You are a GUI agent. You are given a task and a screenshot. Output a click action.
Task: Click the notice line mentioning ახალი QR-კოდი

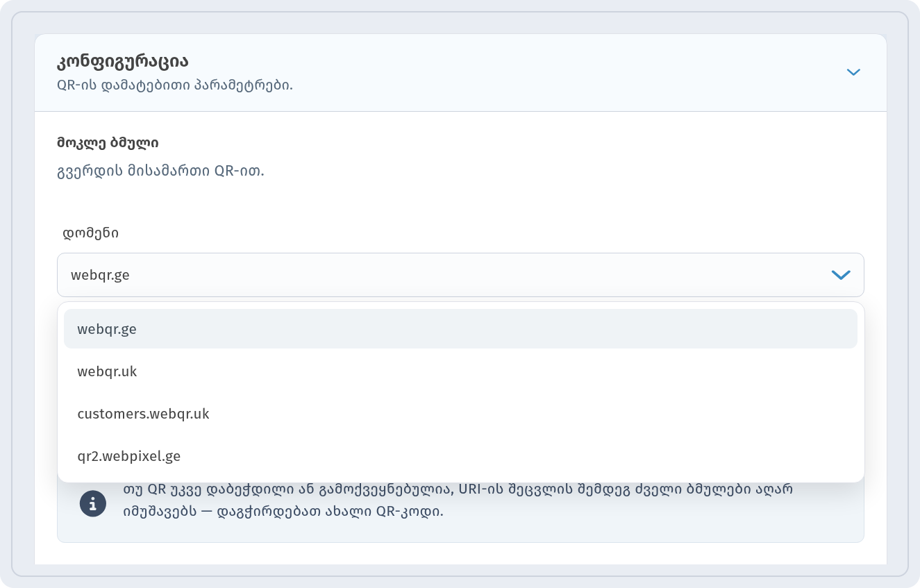click(283, 512)
